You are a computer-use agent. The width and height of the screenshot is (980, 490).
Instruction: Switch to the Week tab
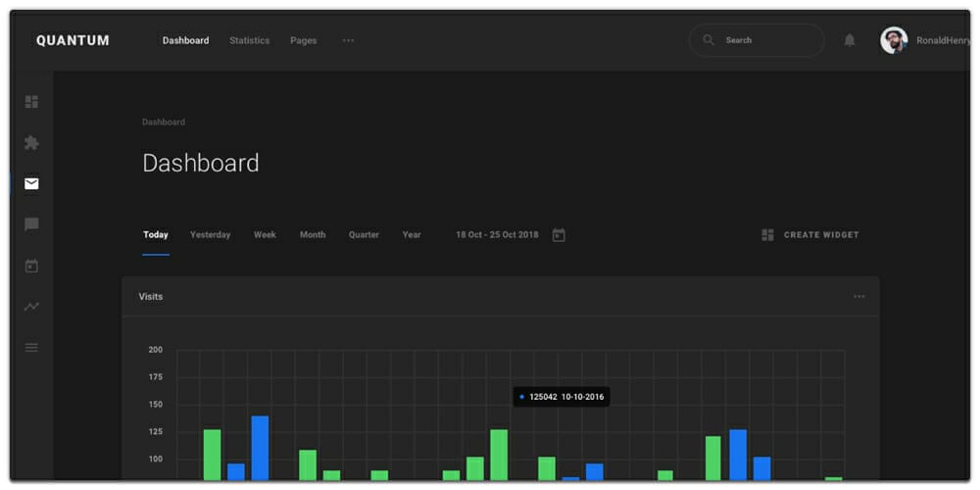coord(265,235)
